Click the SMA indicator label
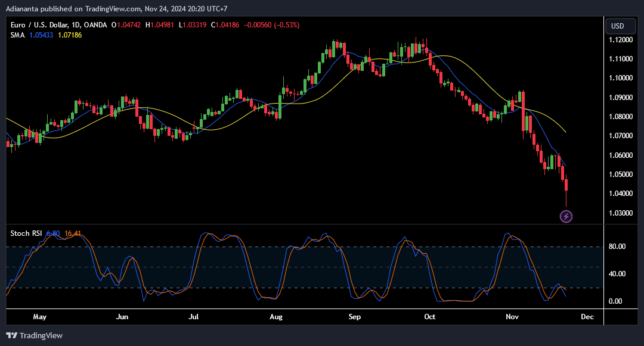This screenshot has width=644, height=346. pyautogui.click(x=18, y=35)
